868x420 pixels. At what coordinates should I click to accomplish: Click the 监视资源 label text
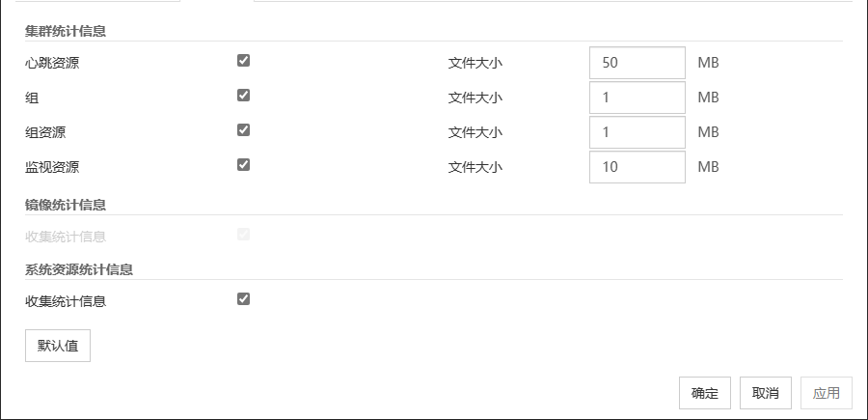[x=52, y=167]
